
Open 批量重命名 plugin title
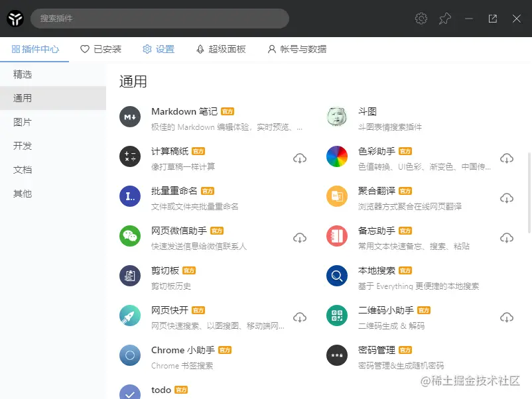(174, 191)
